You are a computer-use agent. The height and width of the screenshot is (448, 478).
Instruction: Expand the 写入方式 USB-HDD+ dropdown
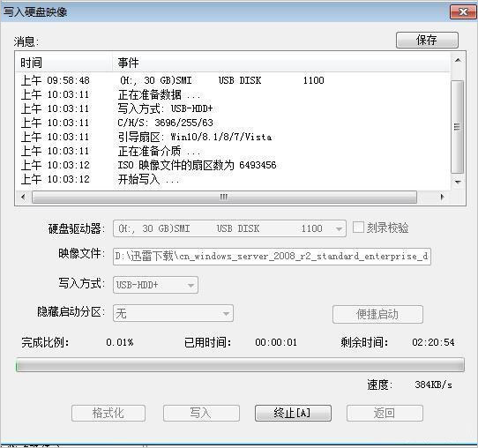(x=155, y=285)
